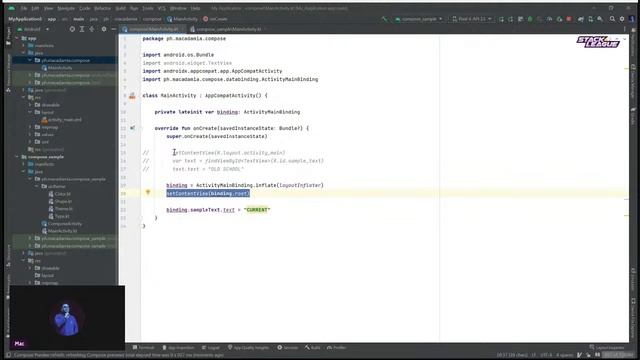Viewport: 640px width, 360px height.
Task: Collapse the compose_sample module
Action: click(x=17, y=156)
